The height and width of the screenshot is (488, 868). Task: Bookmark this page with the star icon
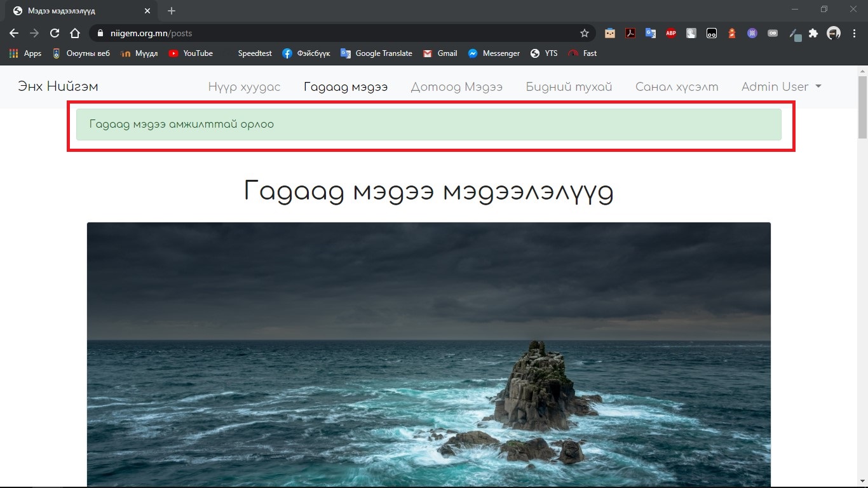pyautogui.click(x=584, y=33)
